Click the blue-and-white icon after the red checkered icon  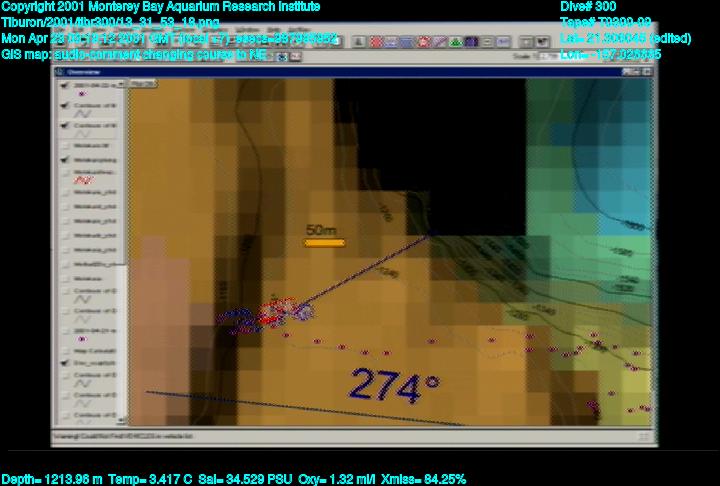click(391, 42)
